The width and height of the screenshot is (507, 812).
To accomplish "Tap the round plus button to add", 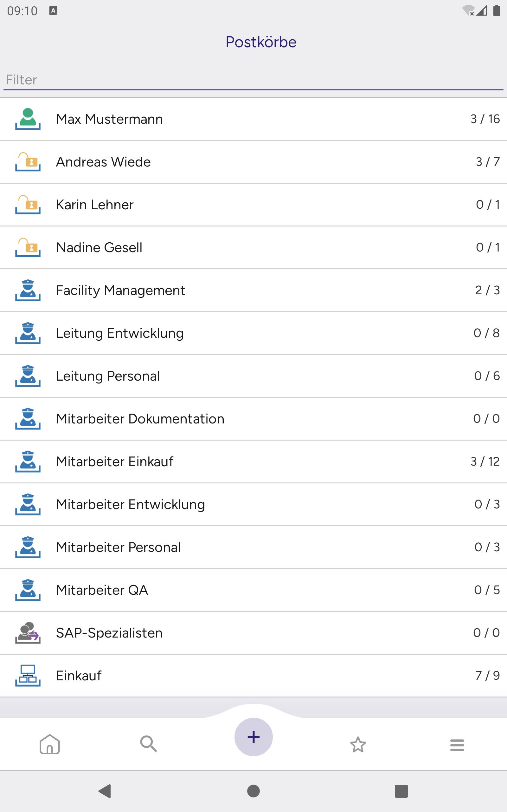I will pyautogui.click(x=253, y=737).
